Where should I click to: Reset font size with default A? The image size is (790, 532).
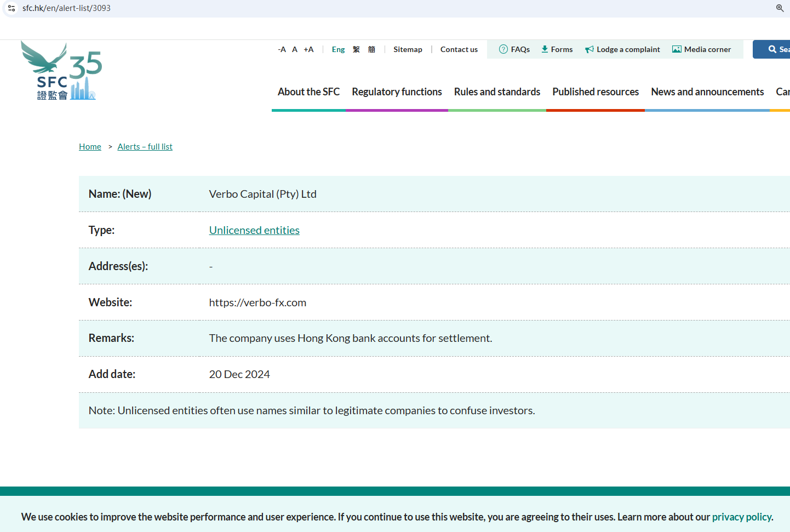tap(295, 49)
